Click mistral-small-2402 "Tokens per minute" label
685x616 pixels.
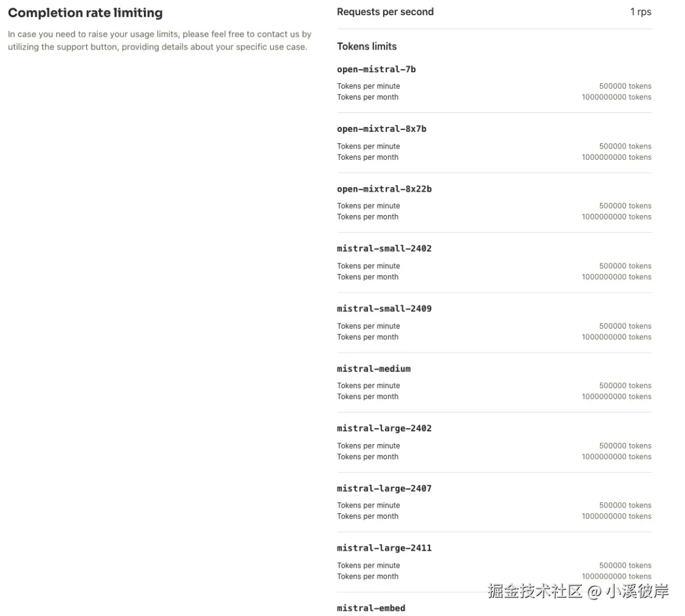click(369, 266)
